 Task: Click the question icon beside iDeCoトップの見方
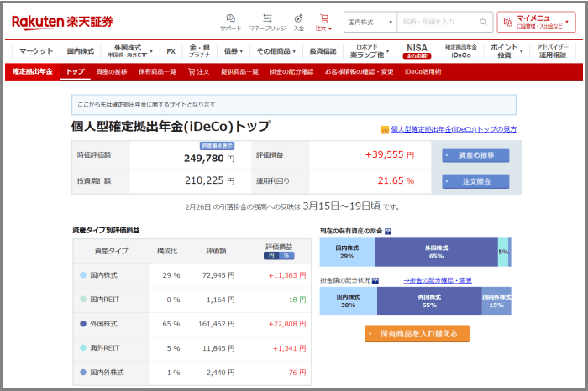[385, 129]
